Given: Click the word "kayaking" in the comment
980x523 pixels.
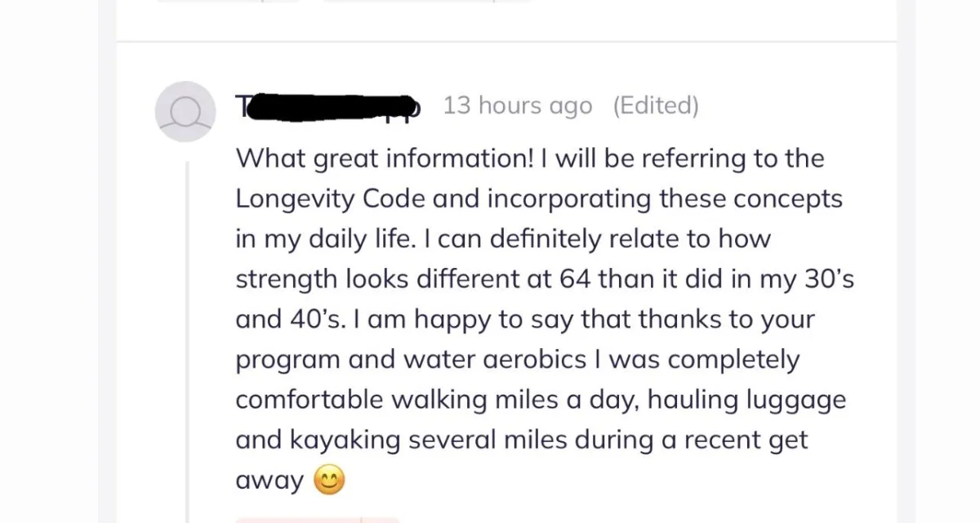Looking at the screenshot, I should coord(345,440).
